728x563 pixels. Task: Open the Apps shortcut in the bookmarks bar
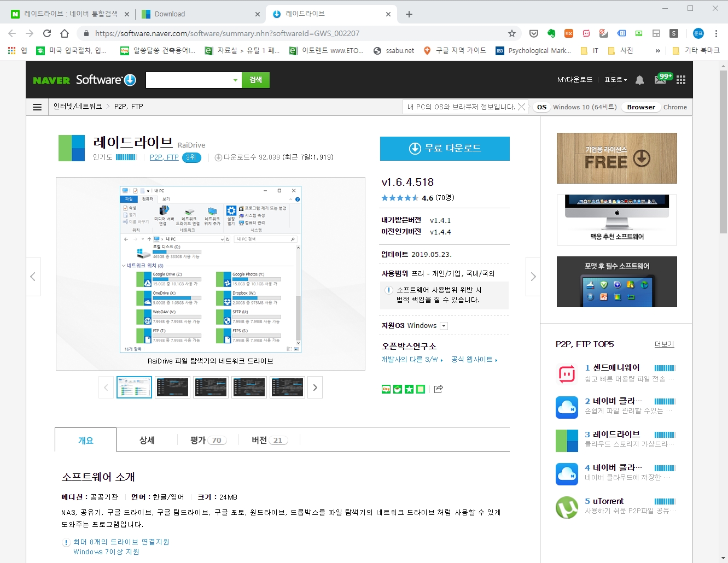18,50
